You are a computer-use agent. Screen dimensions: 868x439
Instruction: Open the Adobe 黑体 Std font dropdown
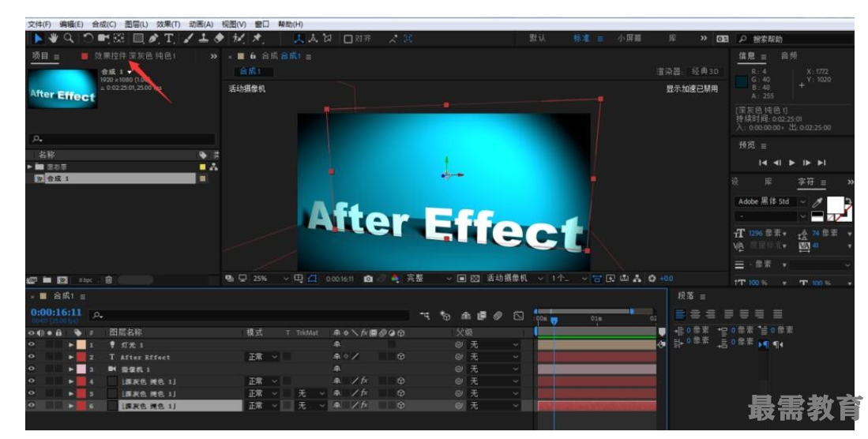(x=771, y=201)
